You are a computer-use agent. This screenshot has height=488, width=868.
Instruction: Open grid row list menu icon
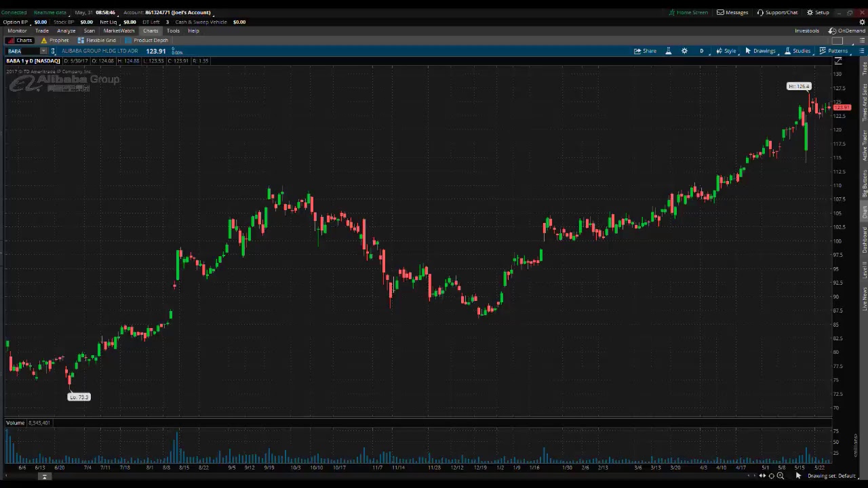tap(863, 40)
